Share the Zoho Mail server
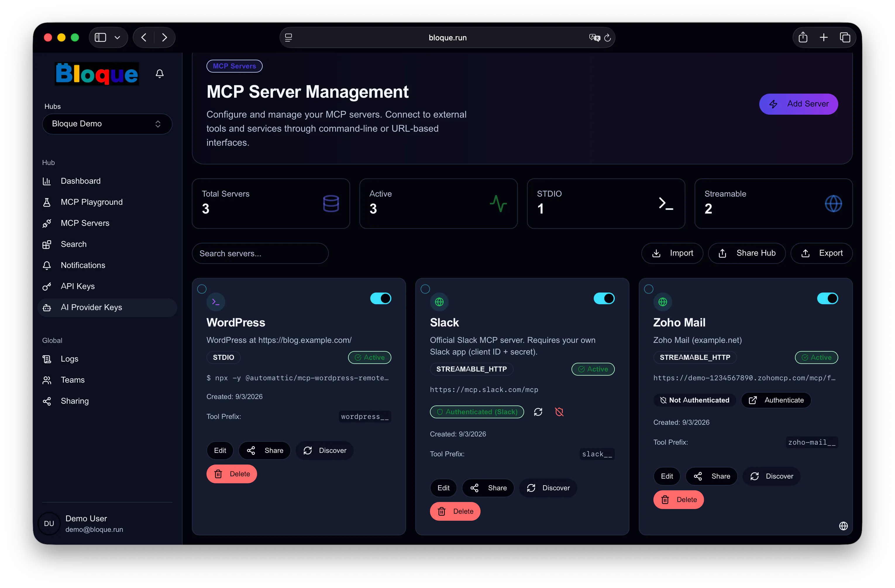Screen dimensions: 895x588 712,476
